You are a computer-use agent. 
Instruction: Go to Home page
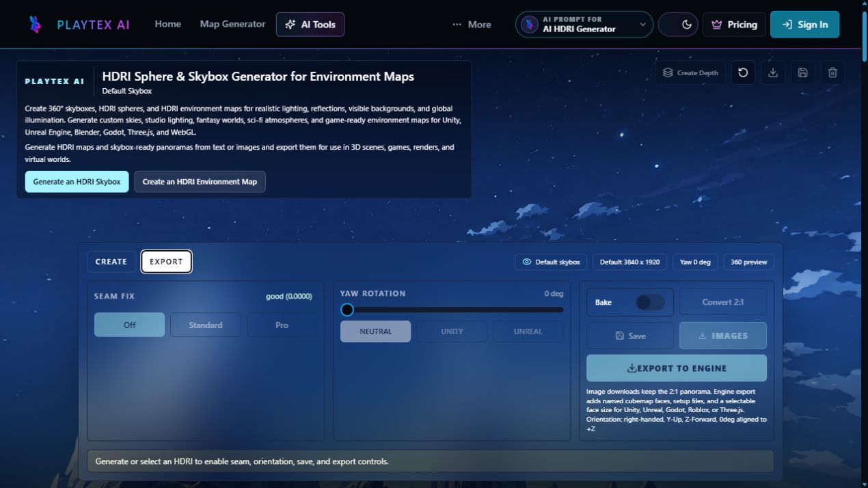click(168, 24)
